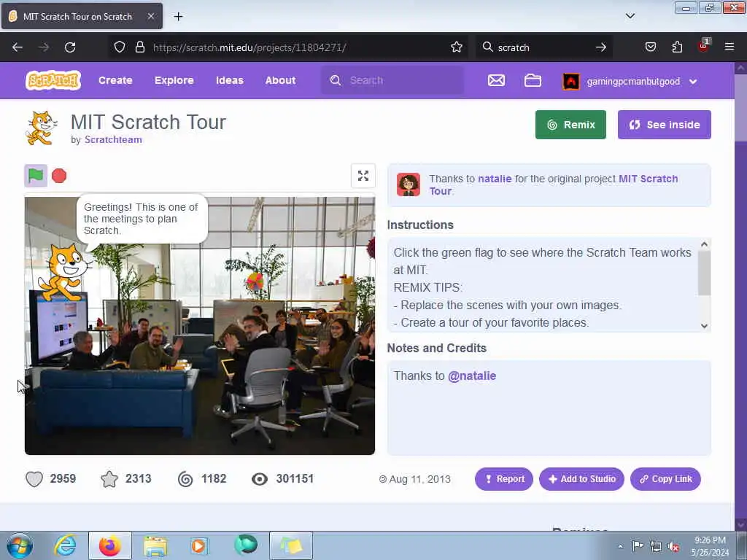Stop the project with red stop sign
Viewport: 747px width, 560px height.
[x=59, y=176]
